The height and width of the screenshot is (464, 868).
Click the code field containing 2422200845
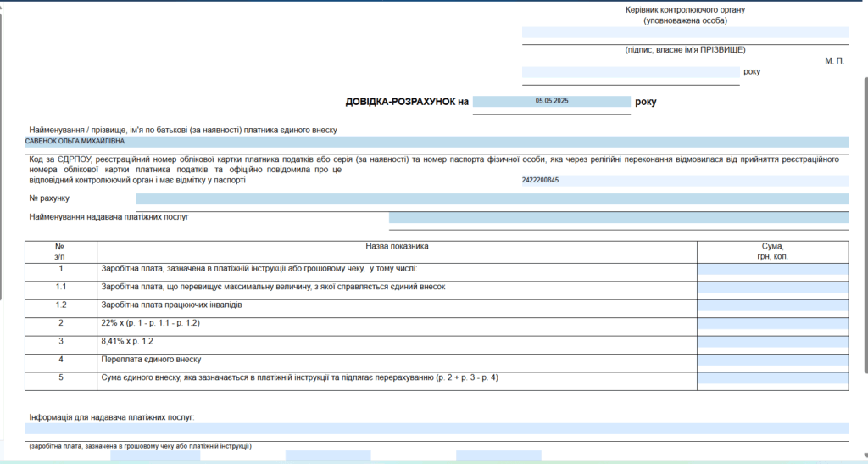[x=685, y=181]
